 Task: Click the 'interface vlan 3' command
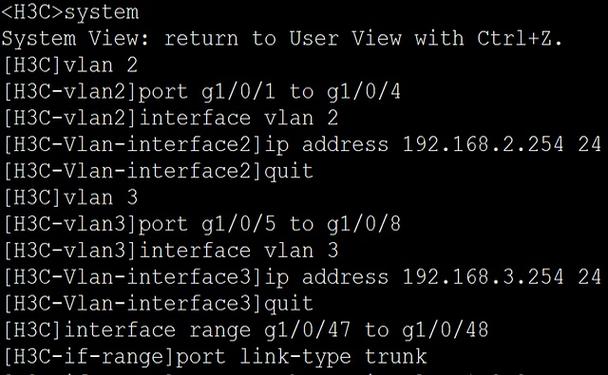point(238,251)
